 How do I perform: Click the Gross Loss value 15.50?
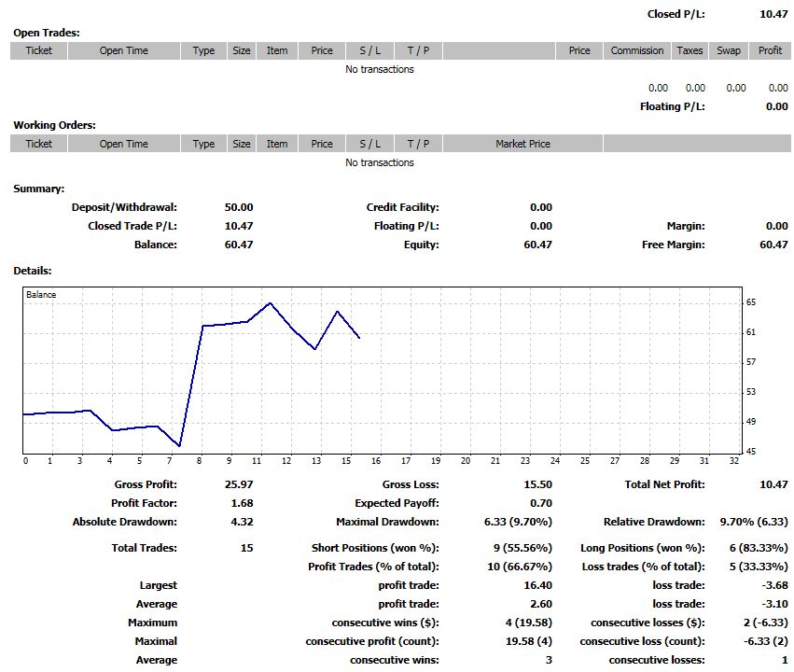(x=537, y=484)
